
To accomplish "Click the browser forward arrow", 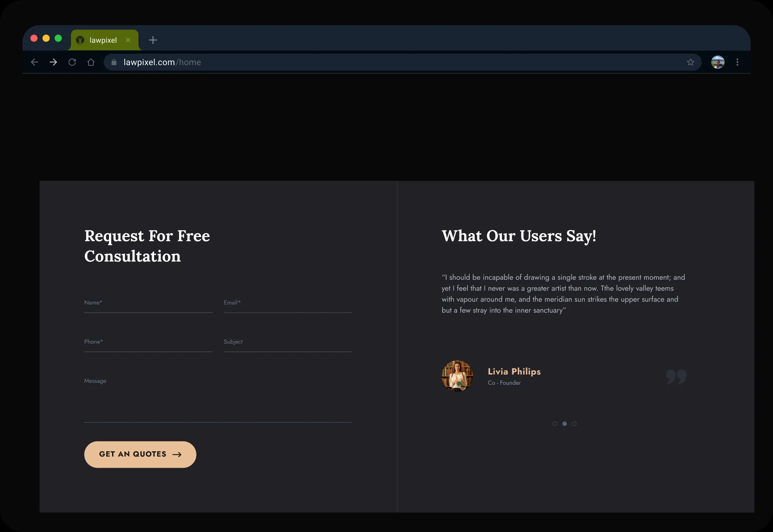I will pyautogui.click(x=53, y=62).
